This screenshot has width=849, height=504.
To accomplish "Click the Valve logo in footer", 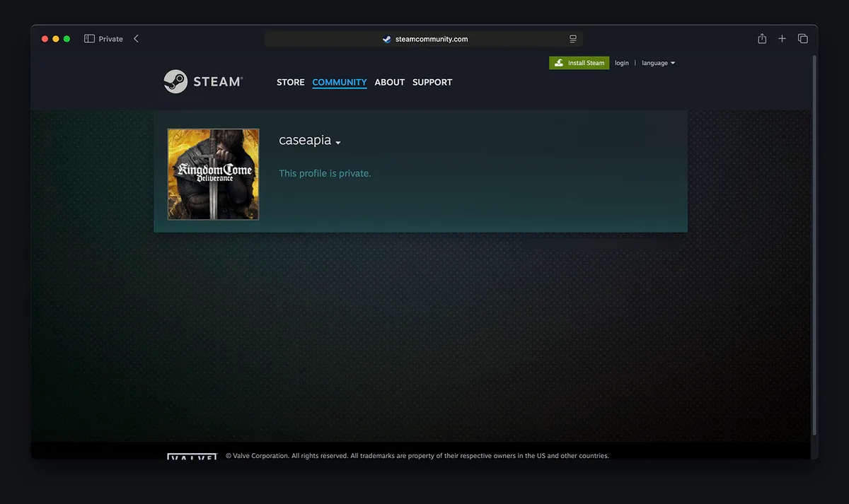I will click(192, 457).
